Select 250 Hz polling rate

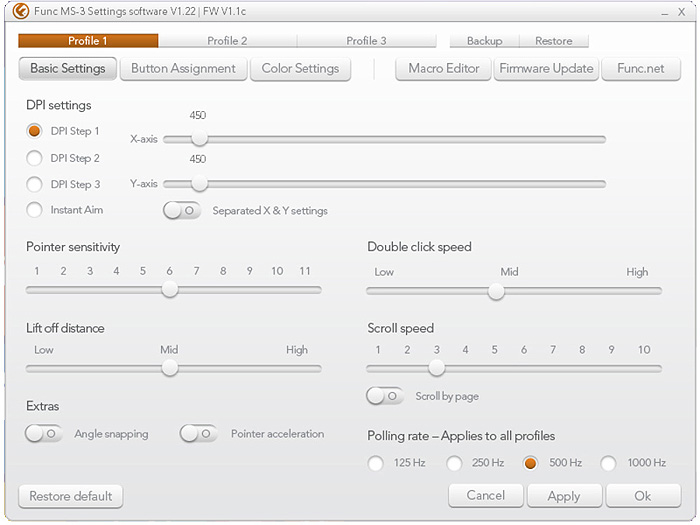(x=454, y=463)
